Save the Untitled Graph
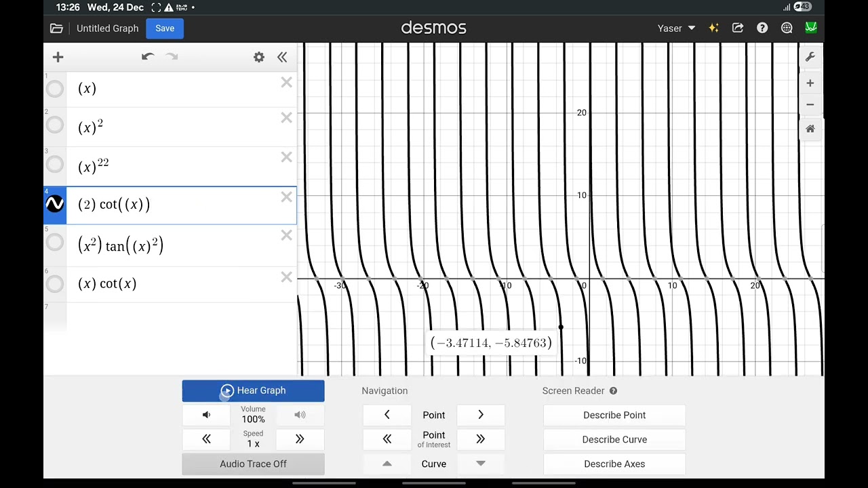The width and height of the screenshot is (868, 488). pos(165,28)
